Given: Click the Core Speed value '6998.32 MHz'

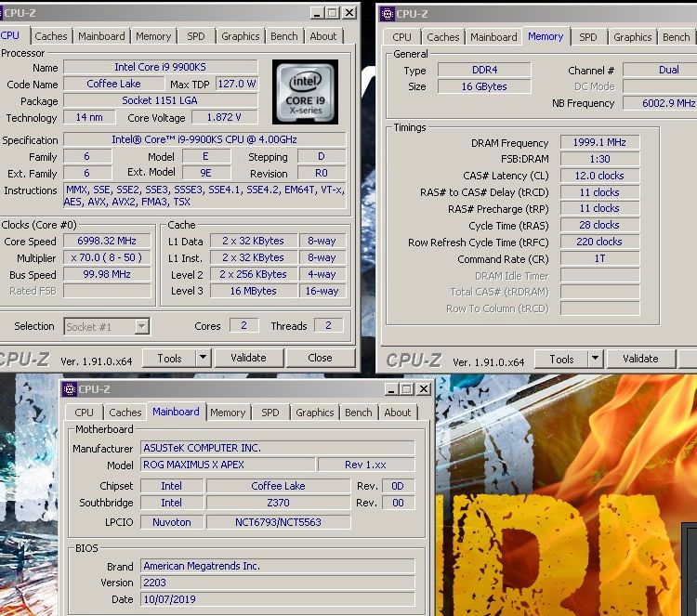Looking at the screenshot, I should [107, 241].
